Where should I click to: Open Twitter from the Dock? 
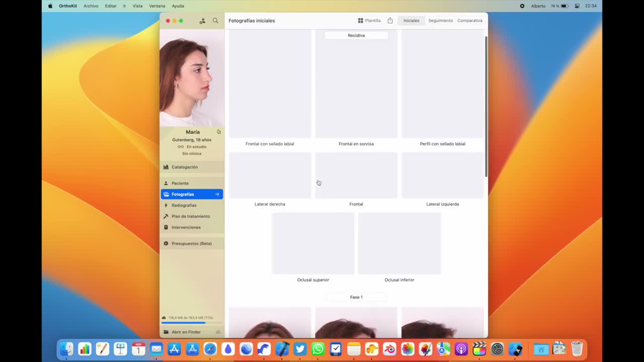[300, 348]
